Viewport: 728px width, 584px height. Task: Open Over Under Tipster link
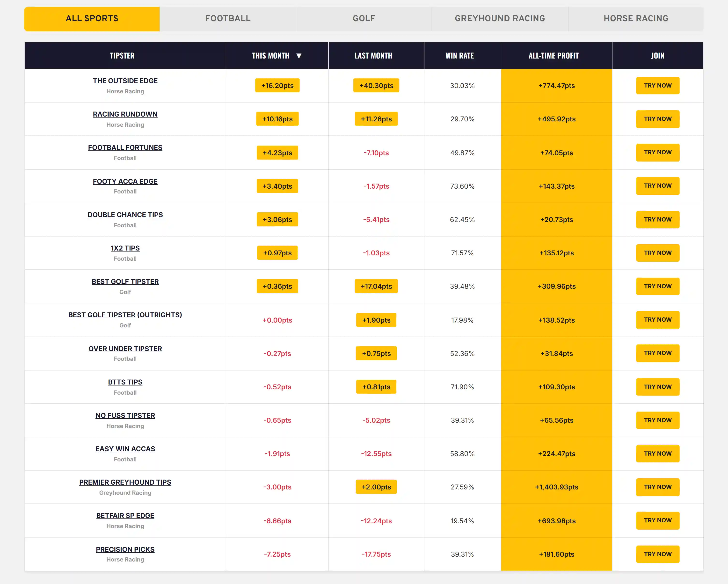tap(125, 349)
